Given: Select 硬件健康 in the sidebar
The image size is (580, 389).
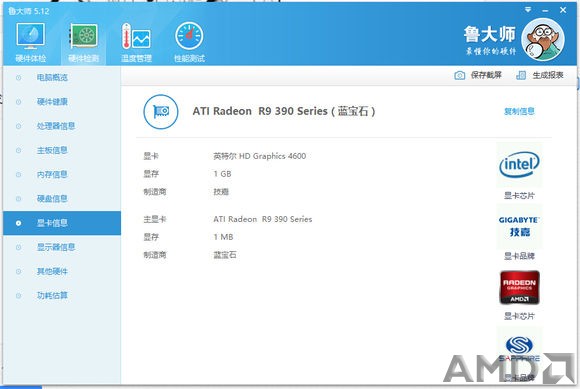Looking at the screenshot, I should [62, 102].
